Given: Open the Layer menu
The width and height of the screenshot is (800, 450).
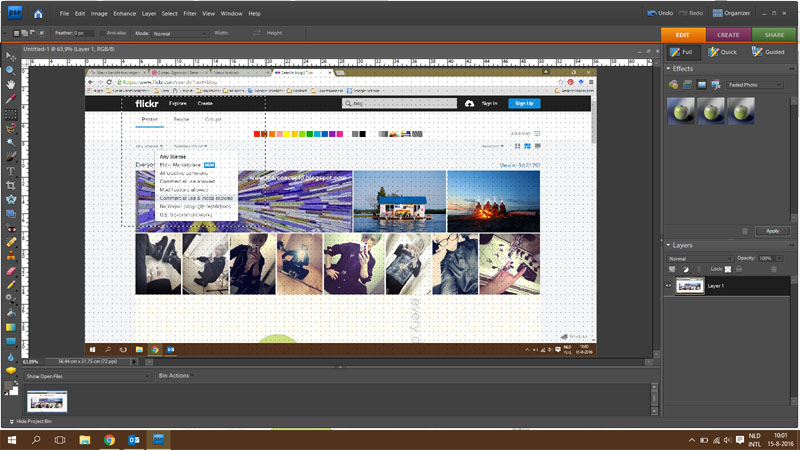Looking at the screenshot, I should (x=148, y=14).
